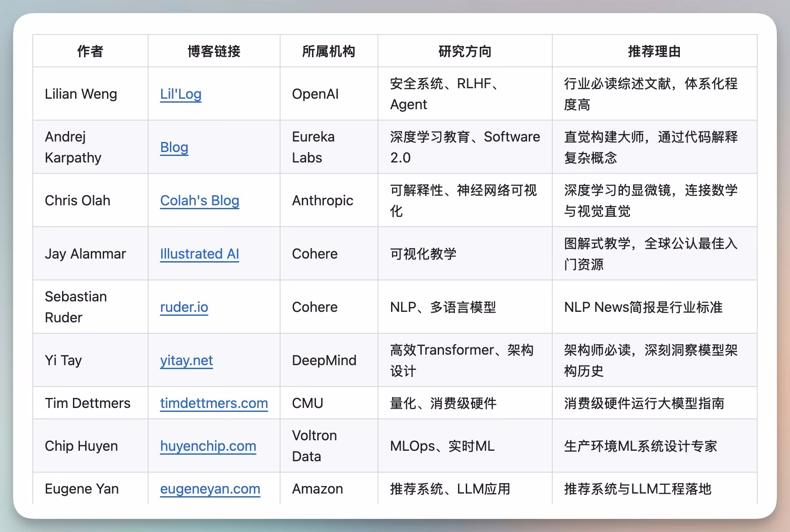The width and height of the screenshot is (790, 532).
Task: Open Andrej Karpathy's Blog link
Action: pos(173,148)
